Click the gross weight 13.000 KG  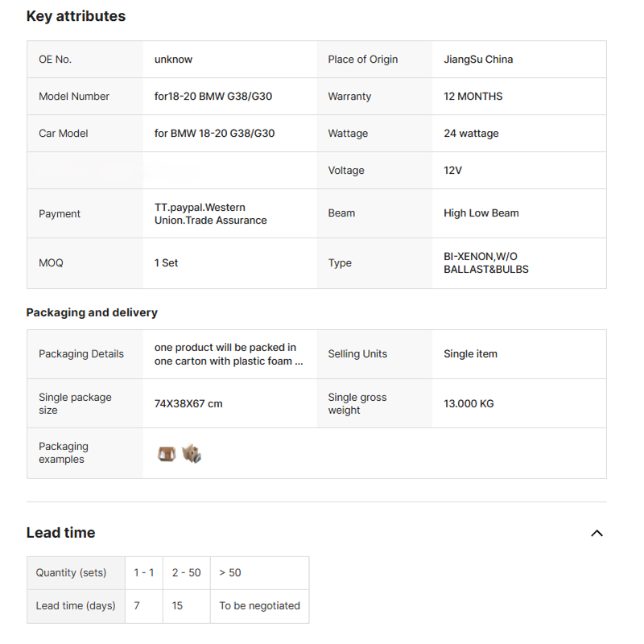click(469, 403)
